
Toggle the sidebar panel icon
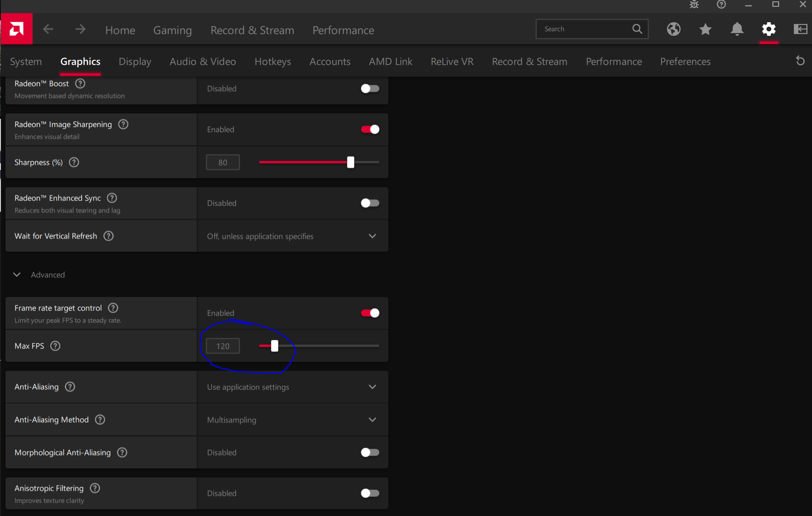click(801, 29)
